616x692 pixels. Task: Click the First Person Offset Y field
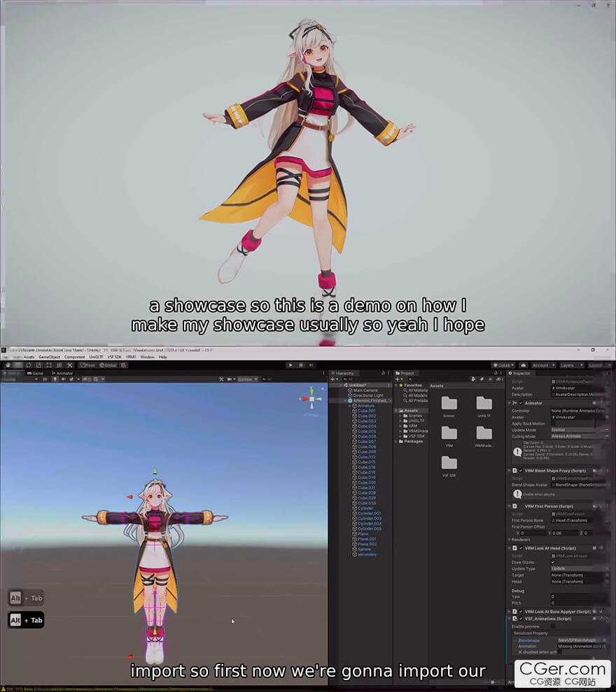[x=565, y=533]
